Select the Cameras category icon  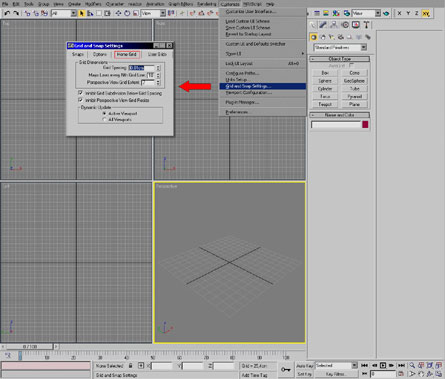point(341,37)
